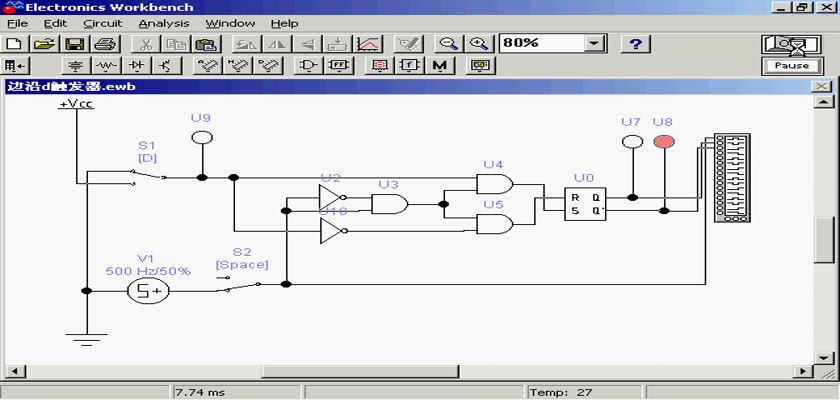Screen dimensions: 840x400
Task: Open the Controls parts bin
Action: [409, 66]
